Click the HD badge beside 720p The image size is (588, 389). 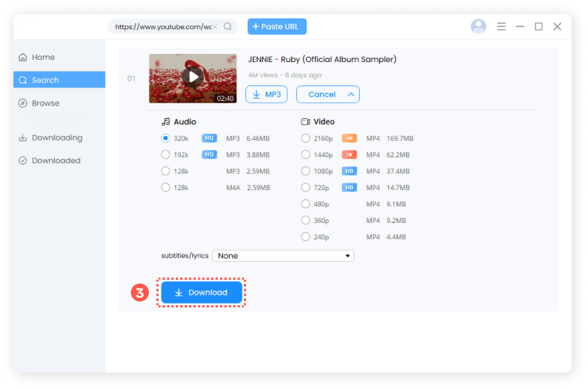coord(349,188)
